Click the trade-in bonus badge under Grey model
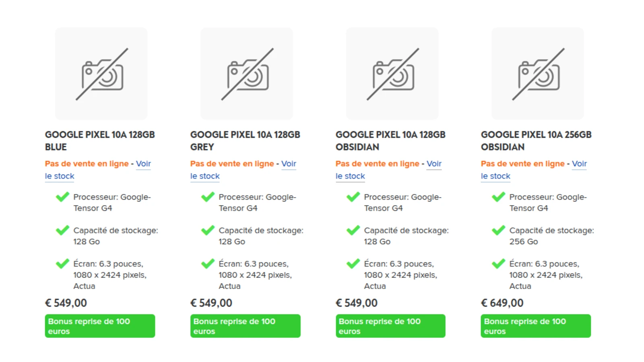This screenshot has height=362, width=644. point(245,326)
